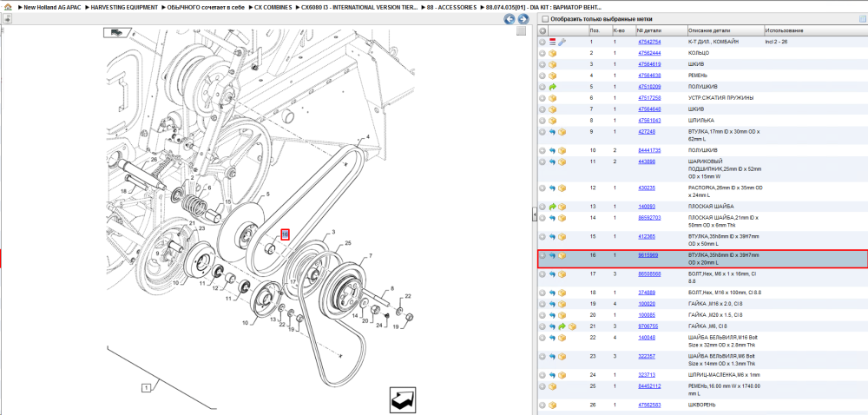Click the blue arrow icon for ШПРИЦ-МАСЛЕНКА row
This screenshot has height=415, width=868.
(552, 374)
